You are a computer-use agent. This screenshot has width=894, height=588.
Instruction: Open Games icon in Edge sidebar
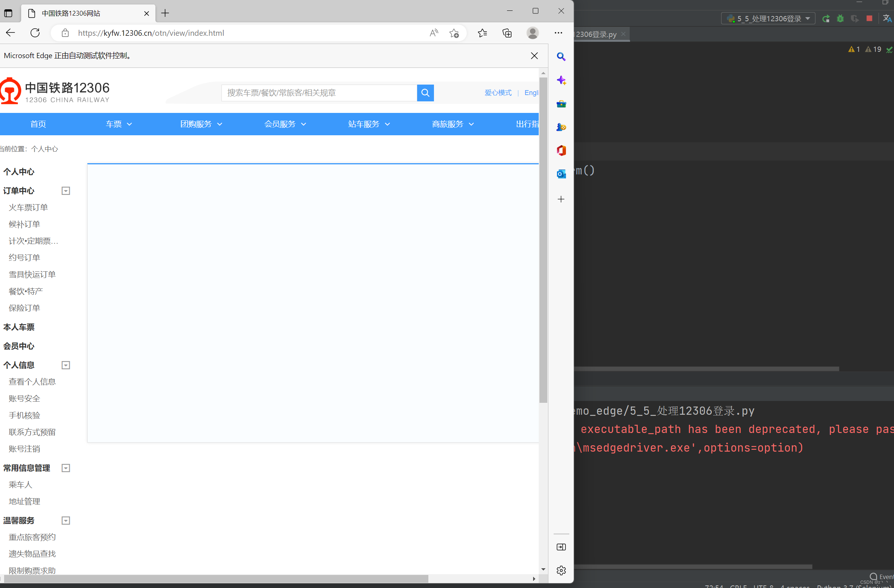click(561, 127)
